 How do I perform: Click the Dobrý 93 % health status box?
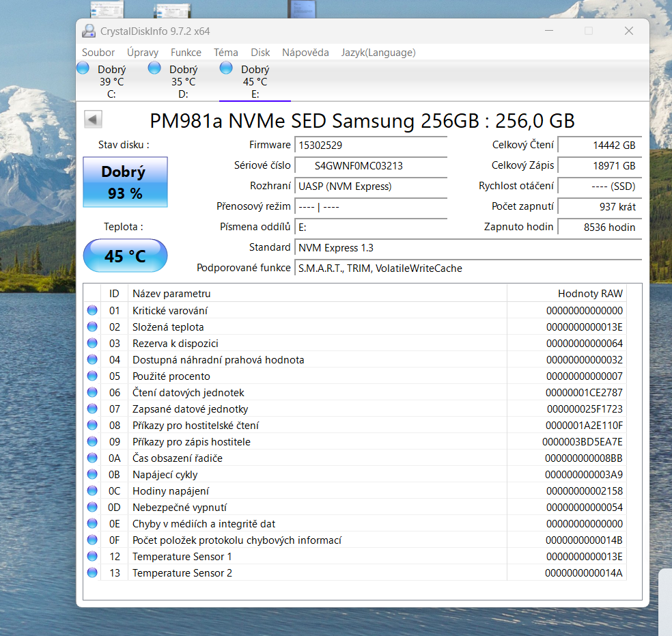(125, 182)
